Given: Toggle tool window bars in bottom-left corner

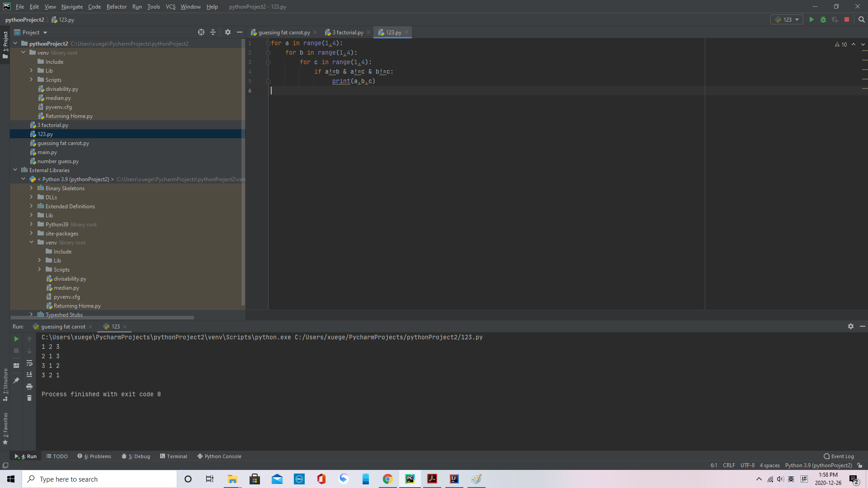Looking at the screenshot, I should coord(5,465).
